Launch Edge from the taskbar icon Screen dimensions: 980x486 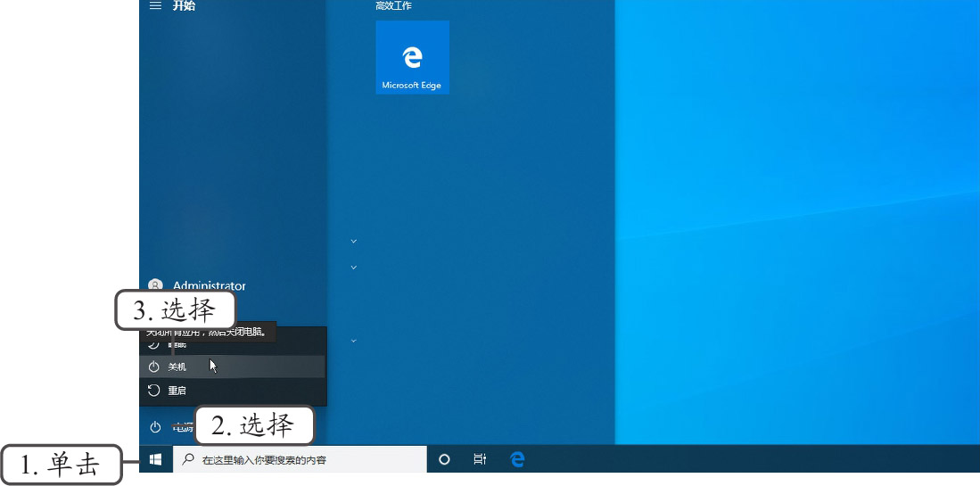pos(517,459)
